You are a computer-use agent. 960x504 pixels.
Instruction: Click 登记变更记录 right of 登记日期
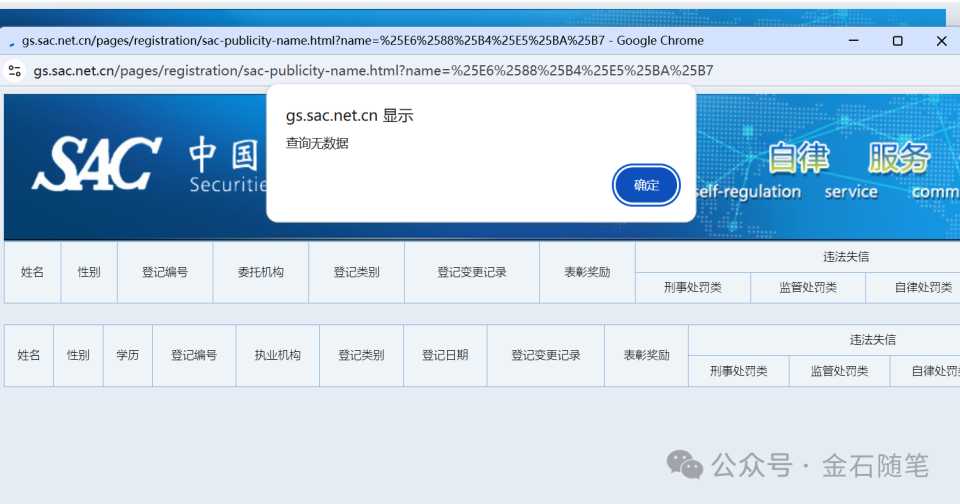(x=546, y=355)
